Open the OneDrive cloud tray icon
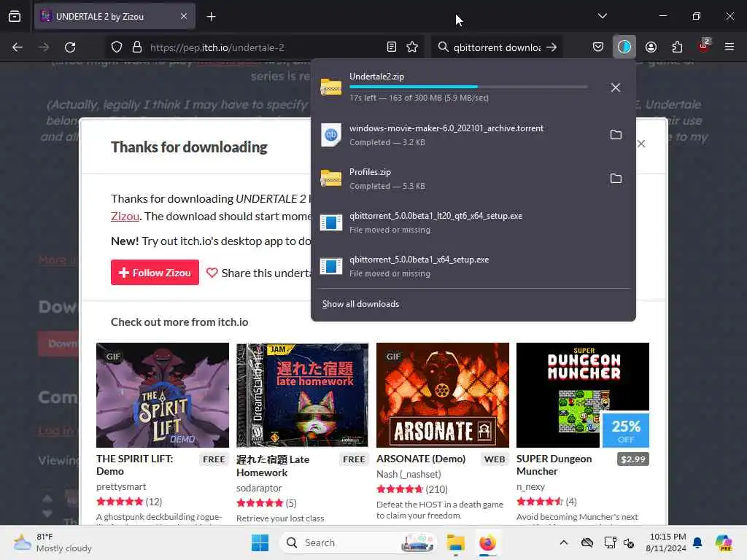Image resolution: width=747 pixels, height=560 pixels. pos(587,542)
